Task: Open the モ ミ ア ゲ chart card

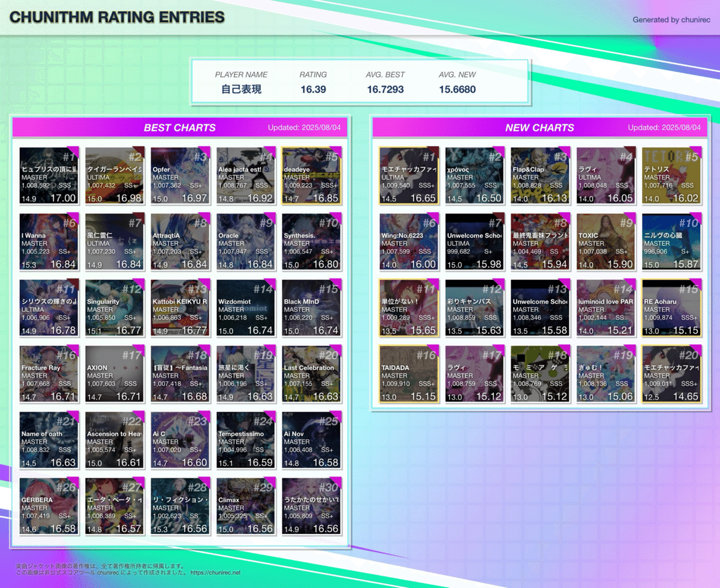Action: tap(541, 374)
